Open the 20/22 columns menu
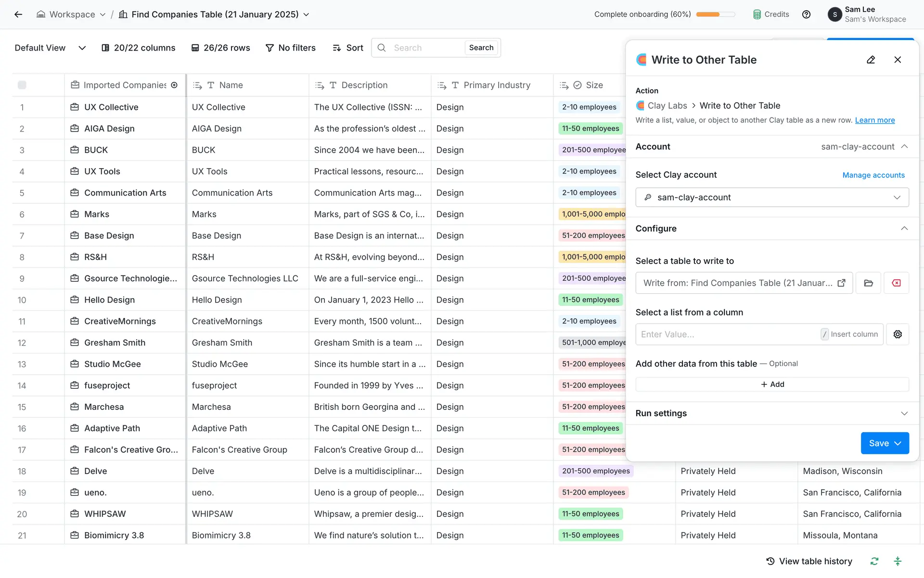 click(x=139, y=48)
